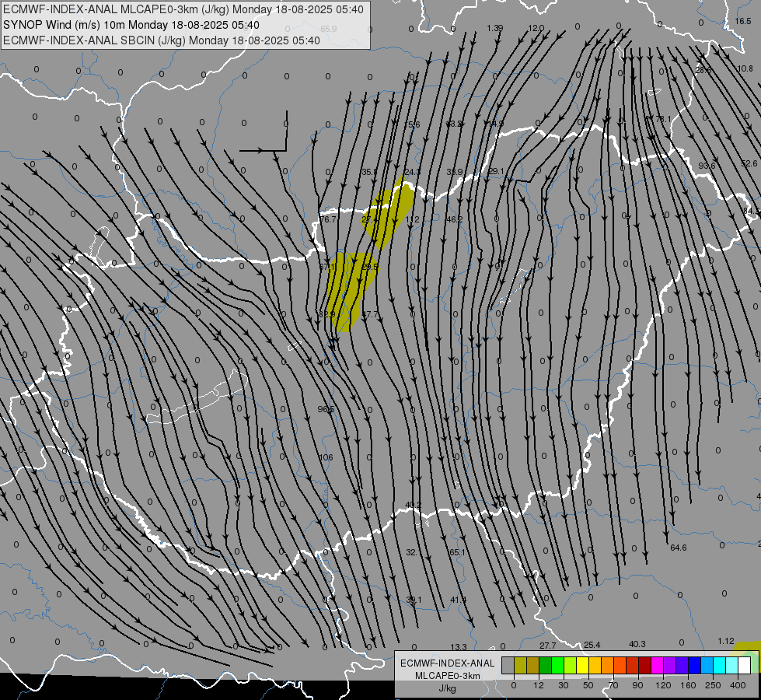This screenshot has height=700, width=761.
Task: Select the pure blue legend swatch
Action: click(x=695, y=665)
